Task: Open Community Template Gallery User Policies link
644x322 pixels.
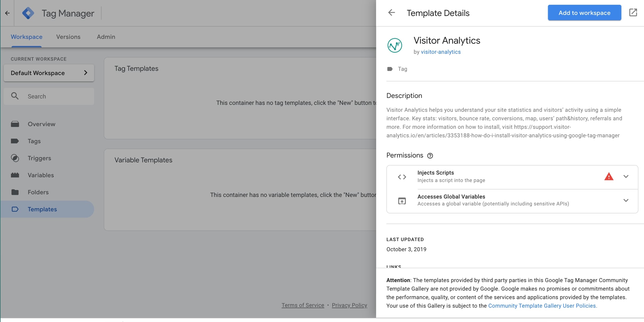Action: tap(542, 306)
